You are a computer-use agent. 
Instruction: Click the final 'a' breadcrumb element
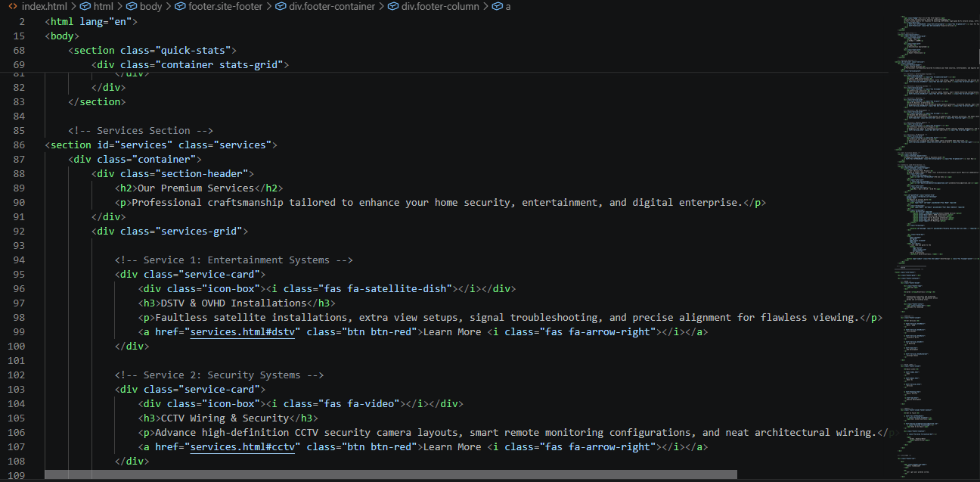point(501,6)
